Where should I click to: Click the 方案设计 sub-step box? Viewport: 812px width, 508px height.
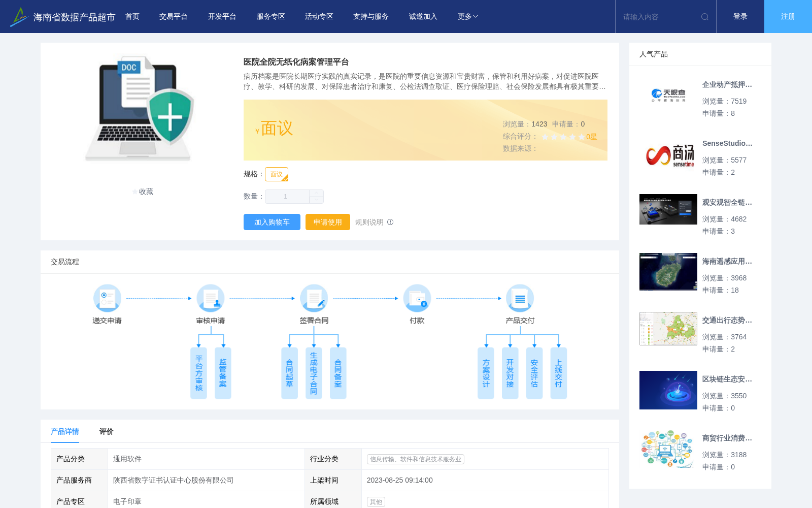[x=486, y=373]
